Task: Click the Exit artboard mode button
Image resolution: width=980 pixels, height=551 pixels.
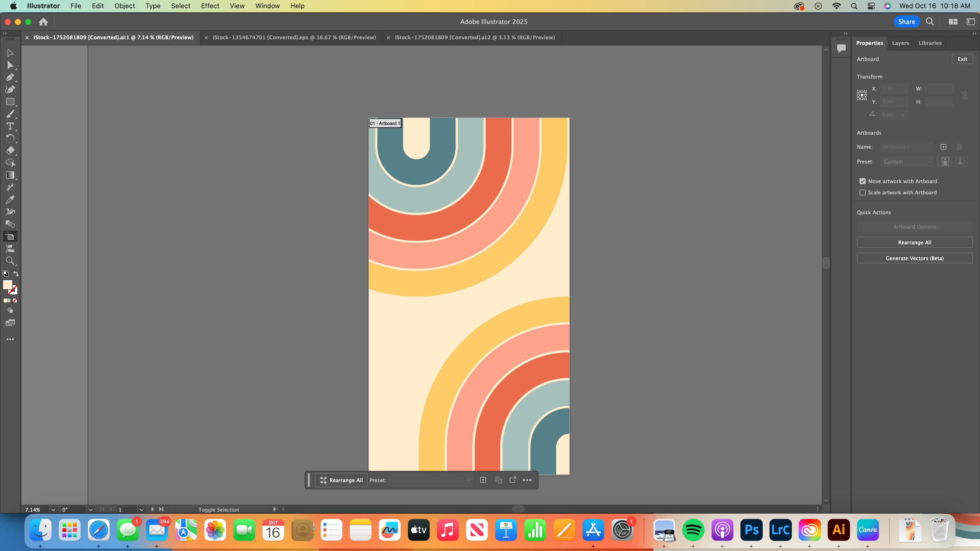Action: [x=962, y=59]
